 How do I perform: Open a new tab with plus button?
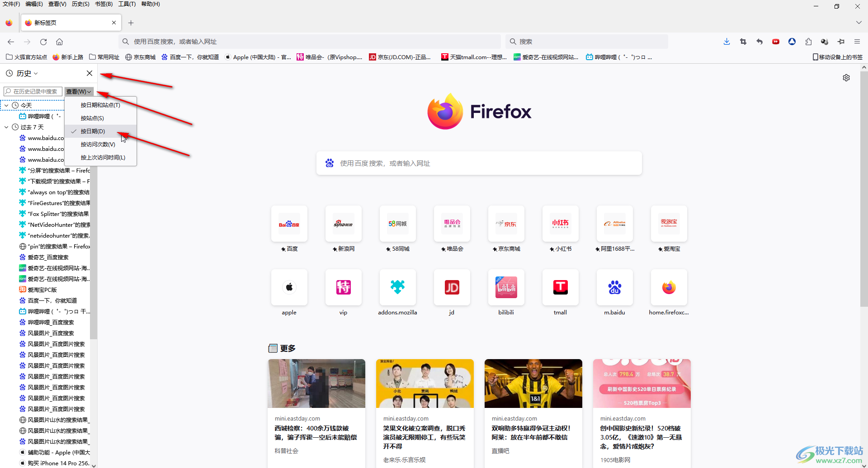(x=131, y=23)
